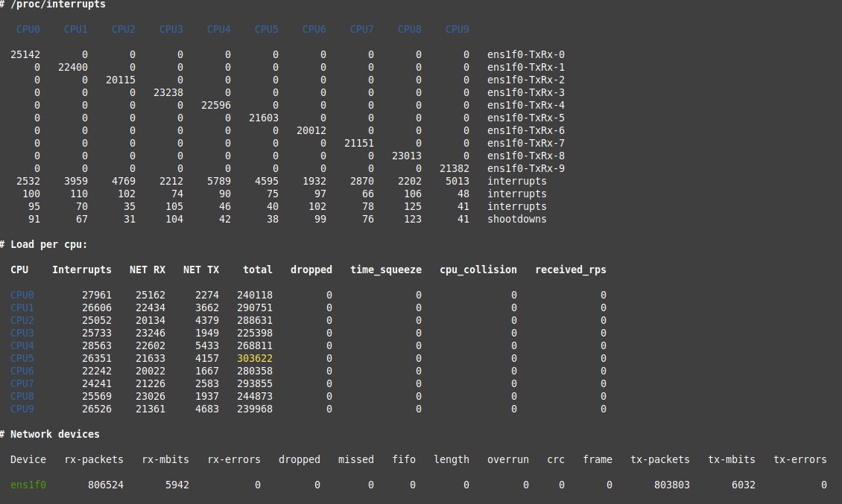Image resolution: width=842 pixels, height=504 pixels.
Task: Click the yellow highlighted total 303622
Action: coord(255,358)
